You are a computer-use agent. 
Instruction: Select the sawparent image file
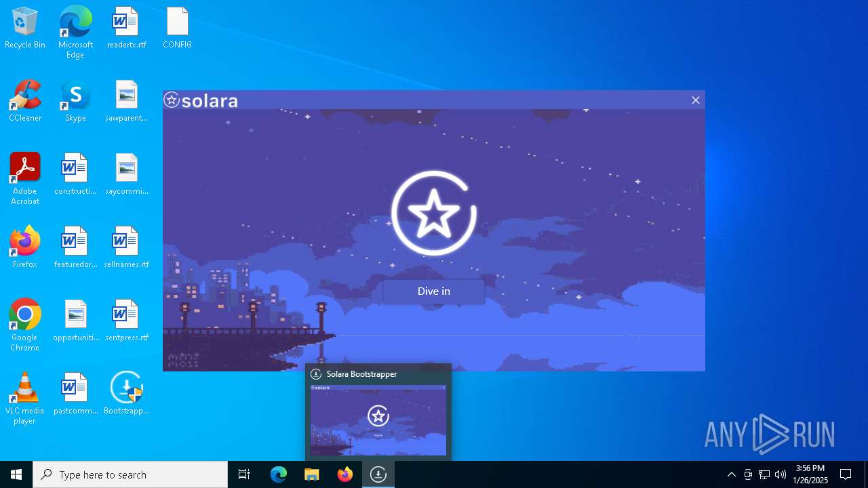click(126, 101)
